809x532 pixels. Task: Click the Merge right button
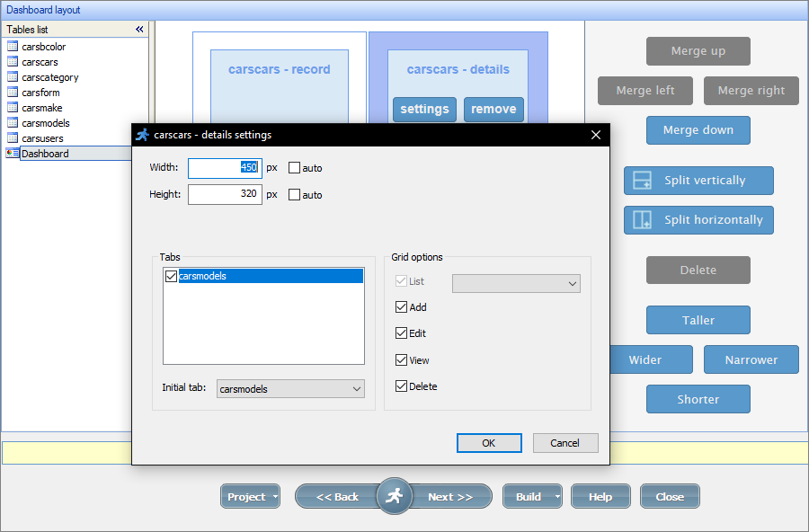click(x=751, y=90)
